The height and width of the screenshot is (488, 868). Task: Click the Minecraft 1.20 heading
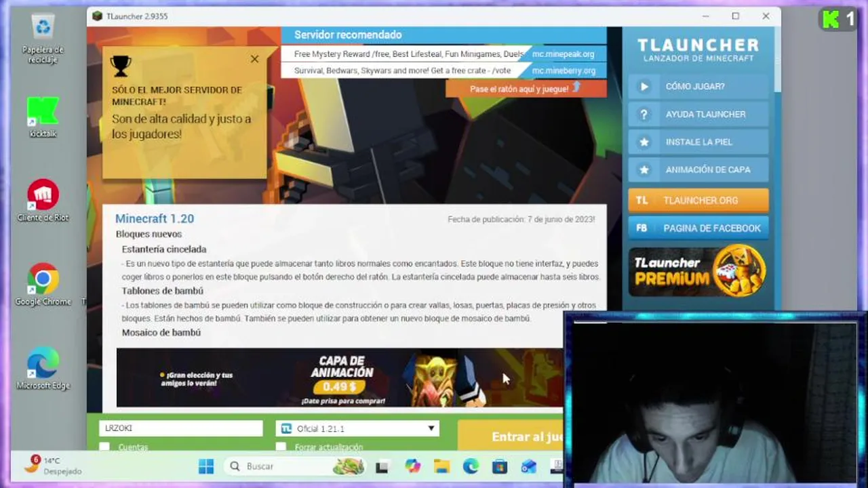click(155, 219)
